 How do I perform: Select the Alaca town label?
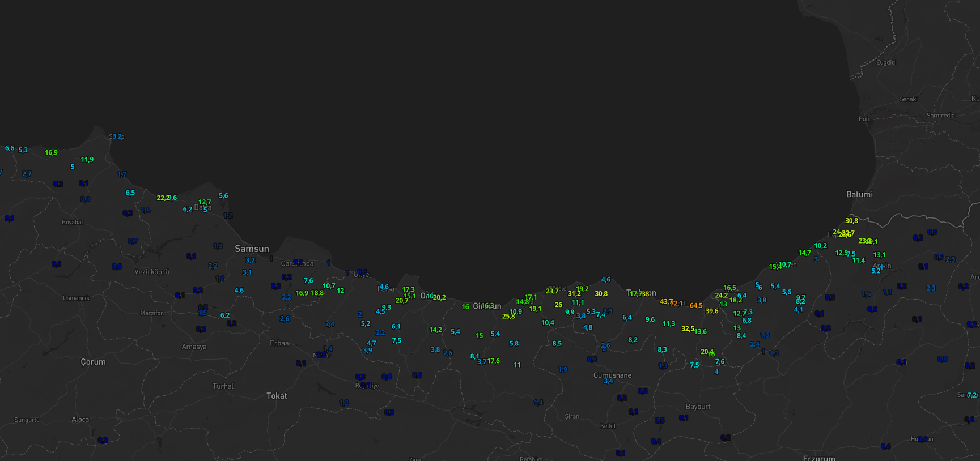(80, 419)
